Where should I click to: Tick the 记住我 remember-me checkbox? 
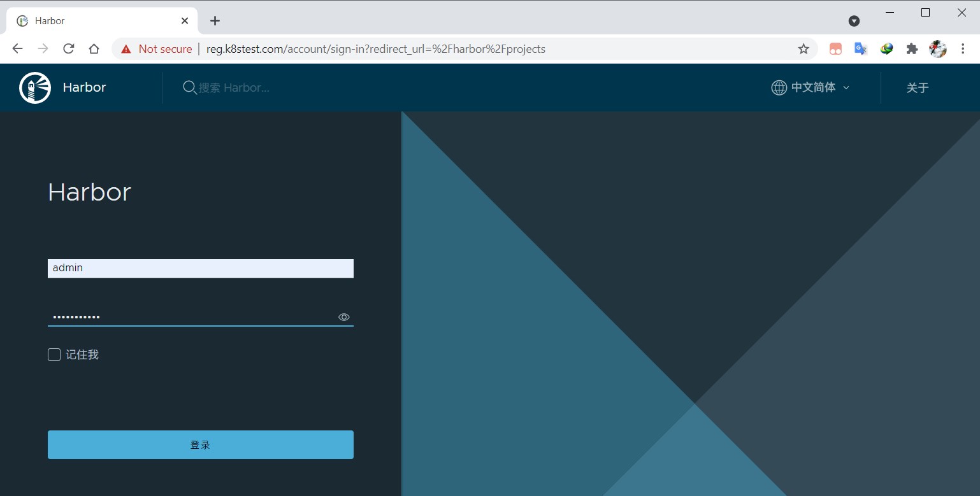[54, 355]
